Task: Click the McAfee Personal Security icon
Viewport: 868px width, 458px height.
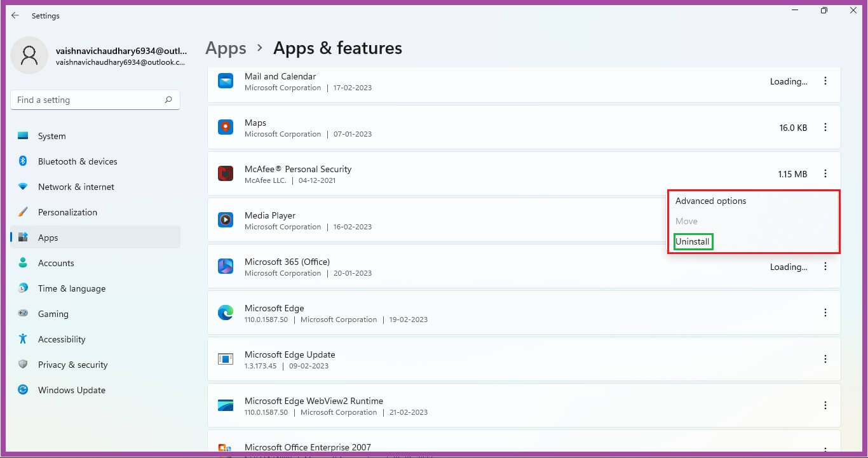Action: [x=226, y=173]
